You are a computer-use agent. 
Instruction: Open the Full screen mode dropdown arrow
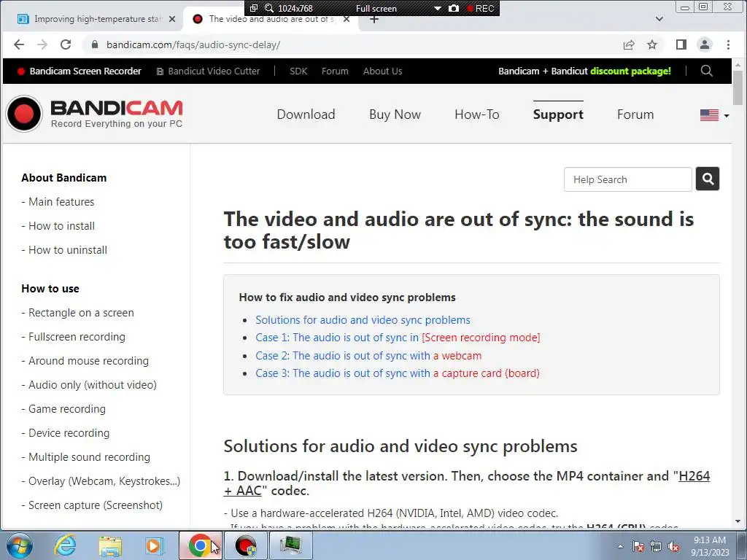point(438,8)
